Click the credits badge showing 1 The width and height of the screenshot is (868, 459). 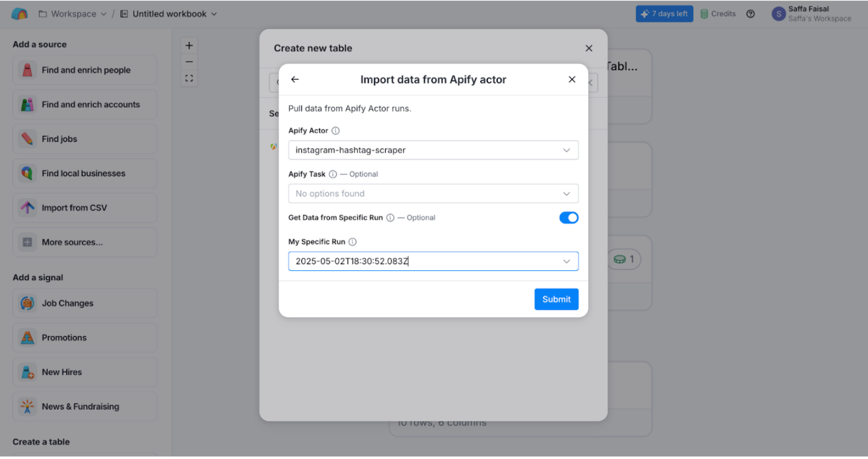[x=624, y=260]
